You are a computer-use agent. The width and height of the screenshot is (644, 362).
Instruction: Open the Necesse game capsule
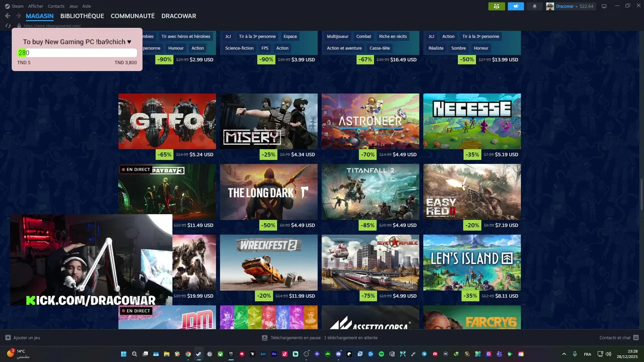[x=472, y=121]
